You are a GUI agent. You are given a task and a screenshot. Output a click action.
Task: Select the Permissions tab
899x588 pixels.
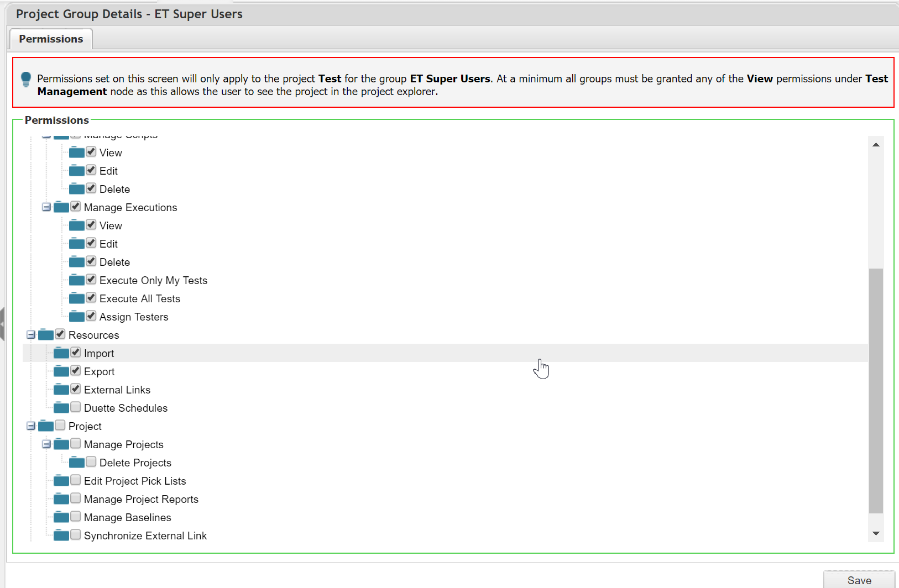pyautogui.click(x=51, y=39)
